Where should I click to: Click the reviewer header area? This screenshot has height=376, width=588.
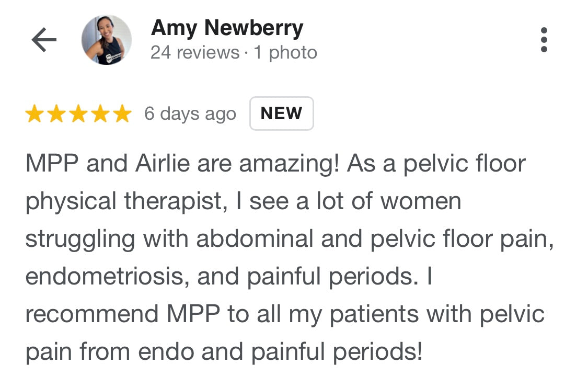click(x=227, y=39)
